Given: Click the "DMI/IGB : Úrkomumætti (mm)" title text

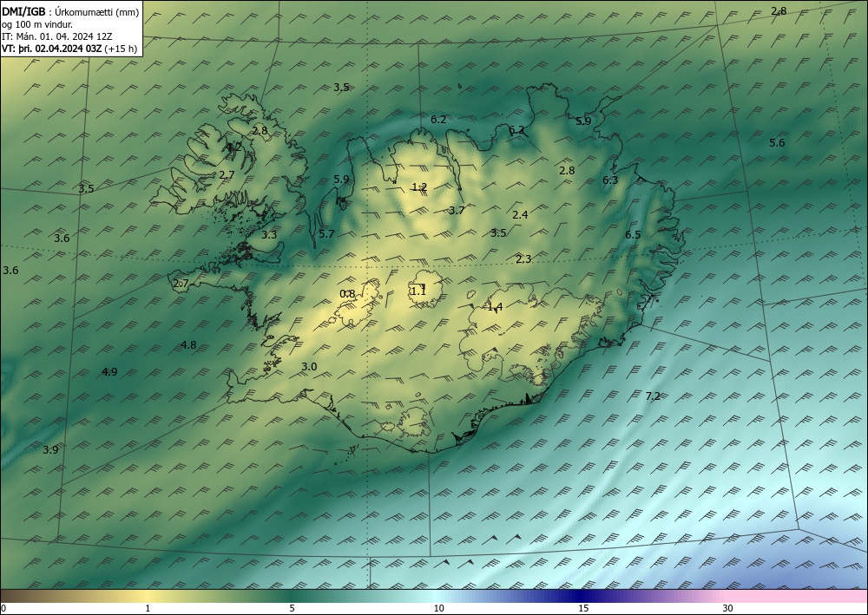Looking at the screenshot, I should point(70,12).
